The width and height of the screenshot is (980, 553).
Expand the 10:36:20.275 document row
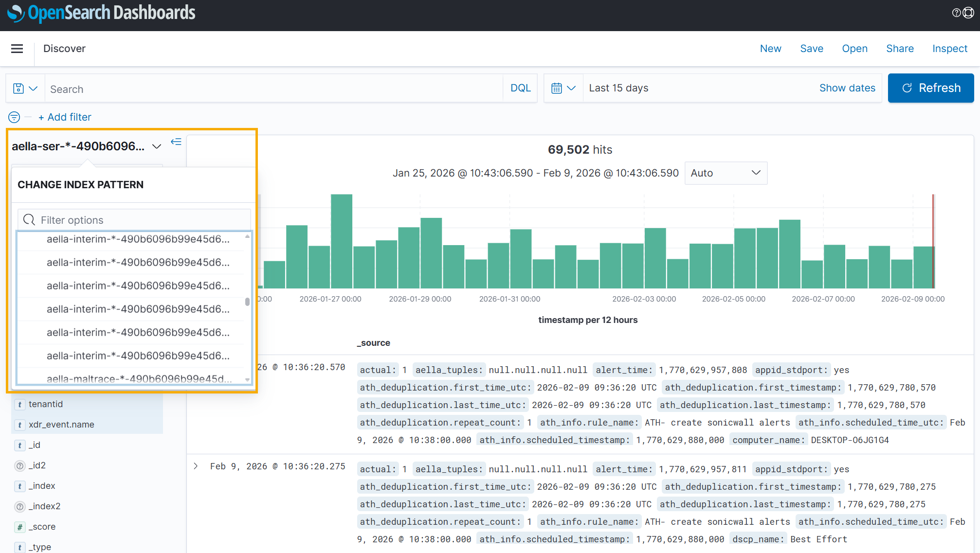click(x=196, y=466)
